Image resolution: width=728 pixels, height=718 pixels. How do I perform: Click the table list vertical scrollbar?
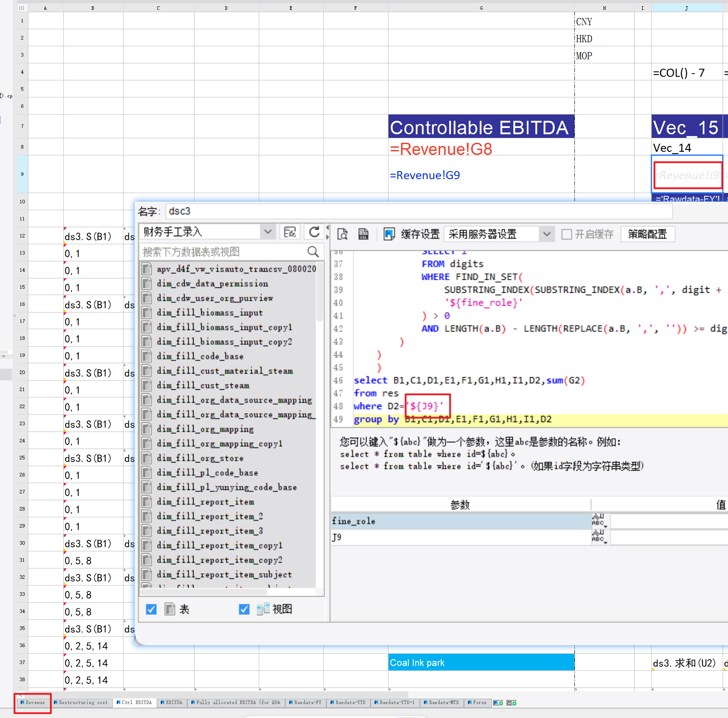click(320, 292)
